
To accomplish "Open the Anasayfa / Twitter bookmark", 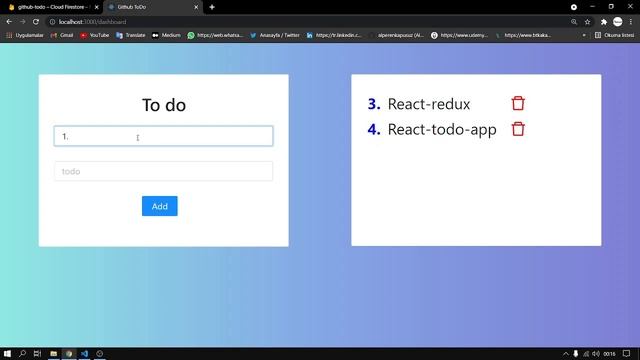I will [275, 35].
